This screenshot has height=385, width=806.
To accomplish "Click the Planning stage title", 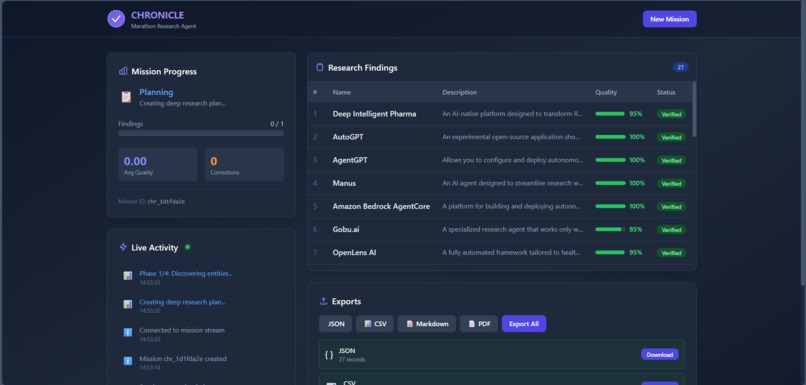I will pyautogui.click(x=156, y=92).
